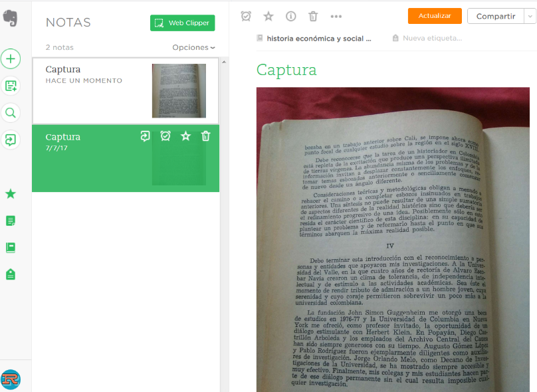The width and height of the screenshot is (537, 392).
Task: Click the new note plus icon
Action: tap(11, 58)
